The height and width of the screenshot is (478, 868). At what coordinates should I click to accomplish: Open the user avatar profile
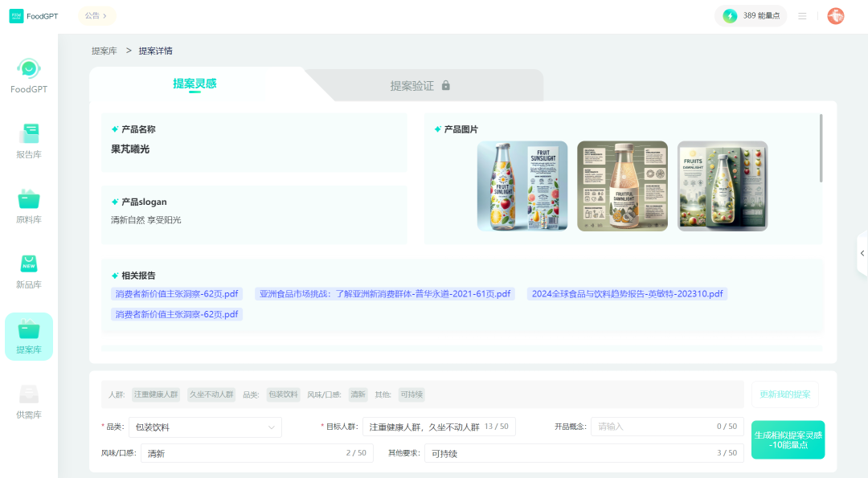click(836, 16)
